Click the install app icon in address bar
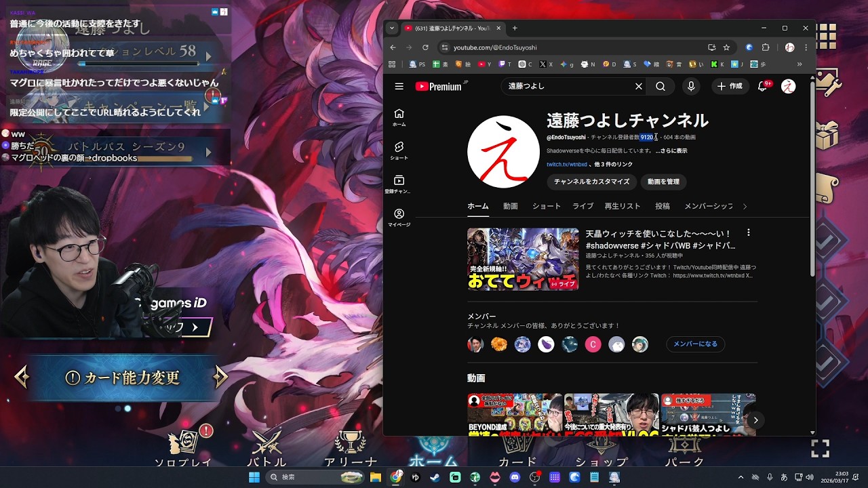This screenshot has width=868, height=488. point(711,47)
